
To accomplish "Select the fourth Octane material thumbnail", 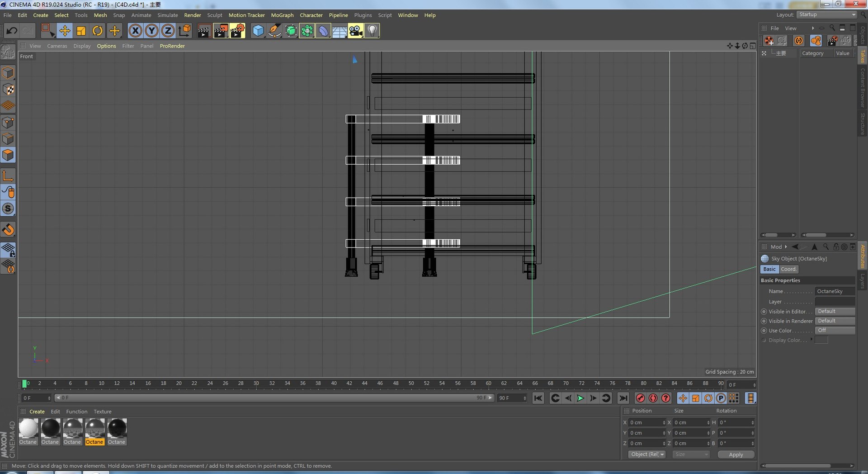I will point(95,432).
